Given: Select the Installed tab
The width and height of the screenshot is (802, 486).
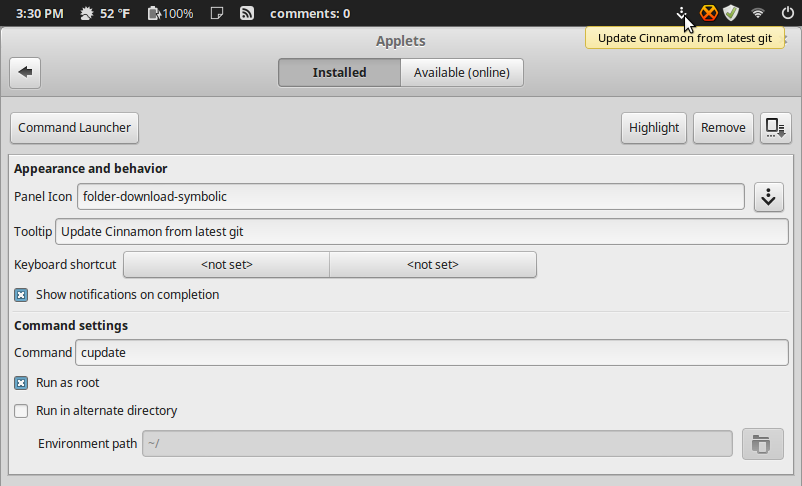Looking at the screenshot, I should (340, 73).
